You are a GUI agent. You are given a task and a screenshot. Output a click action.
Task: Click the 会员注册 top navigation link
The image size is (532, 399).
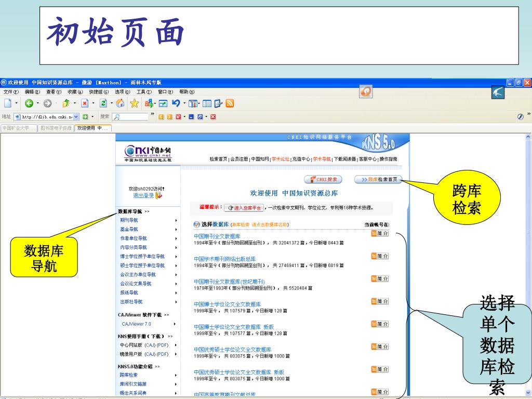pos(239,159)
